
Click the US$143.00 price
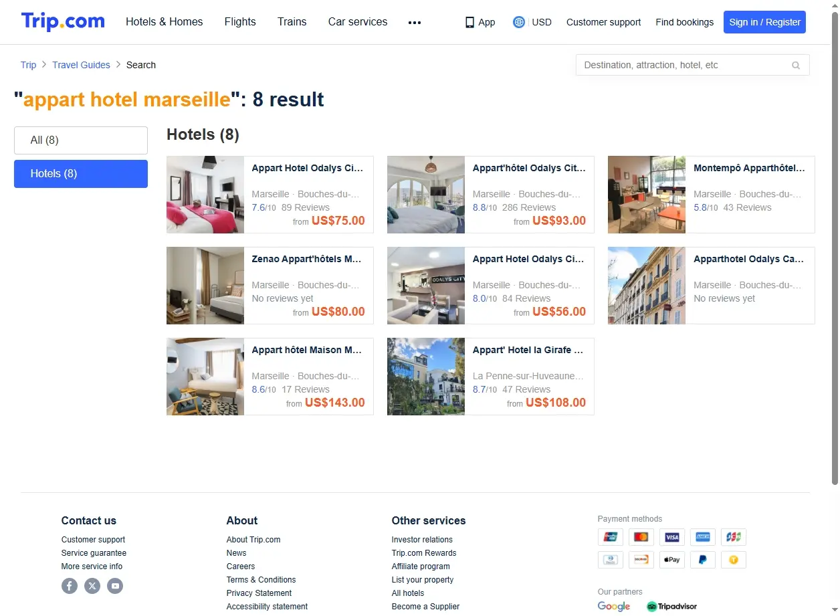tap(335, 403)
